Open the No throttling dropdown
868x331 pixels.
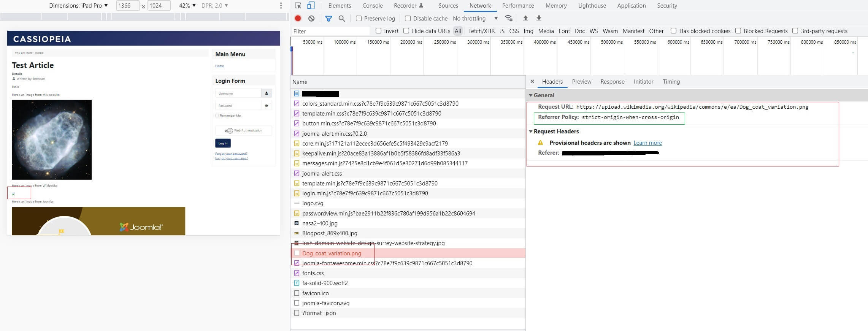[475, 19]
